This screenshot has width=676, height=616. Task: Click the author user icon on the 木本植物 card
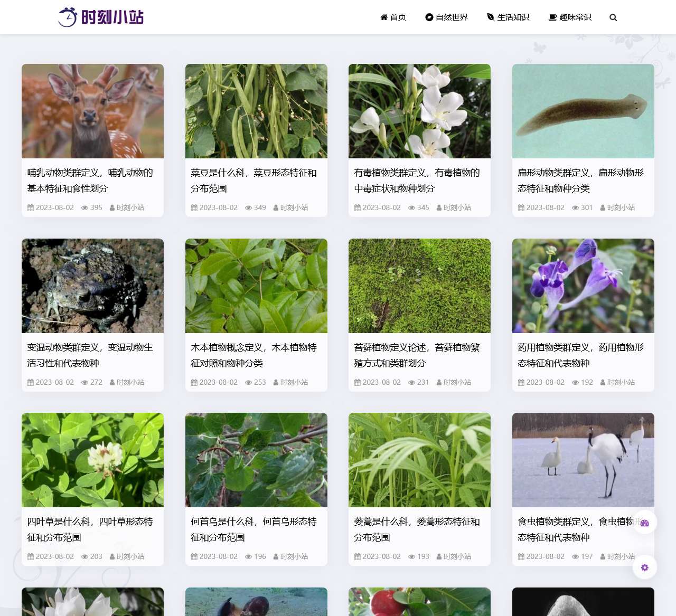click(276, 383)
